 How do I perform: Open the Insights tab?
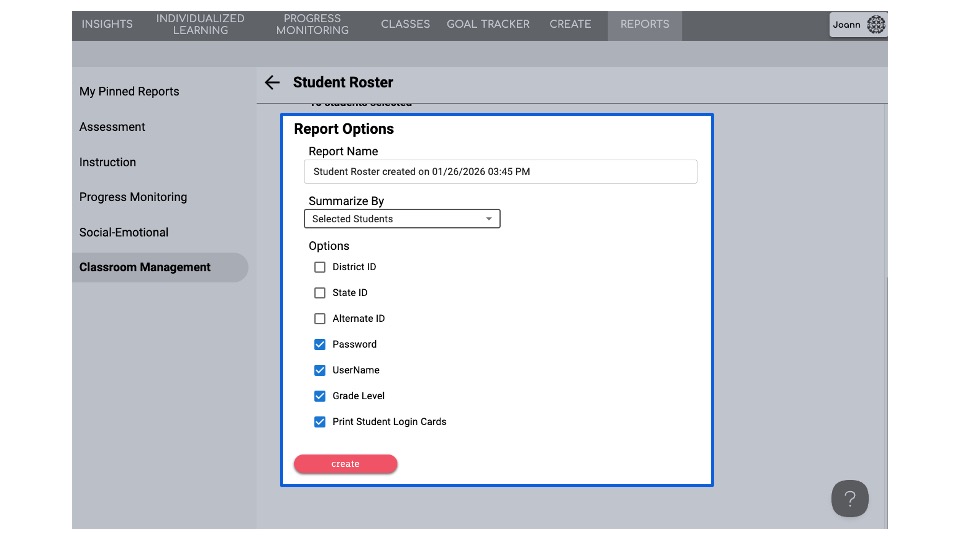point(107,24)
